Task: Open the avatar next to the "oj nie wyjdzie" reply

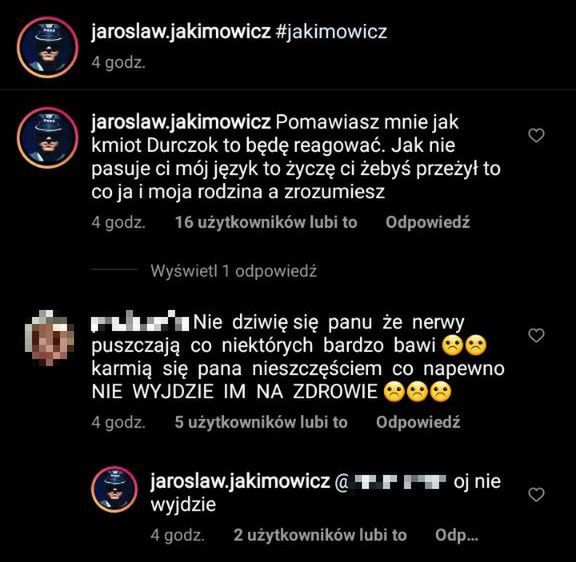Action: pos(115,489)
